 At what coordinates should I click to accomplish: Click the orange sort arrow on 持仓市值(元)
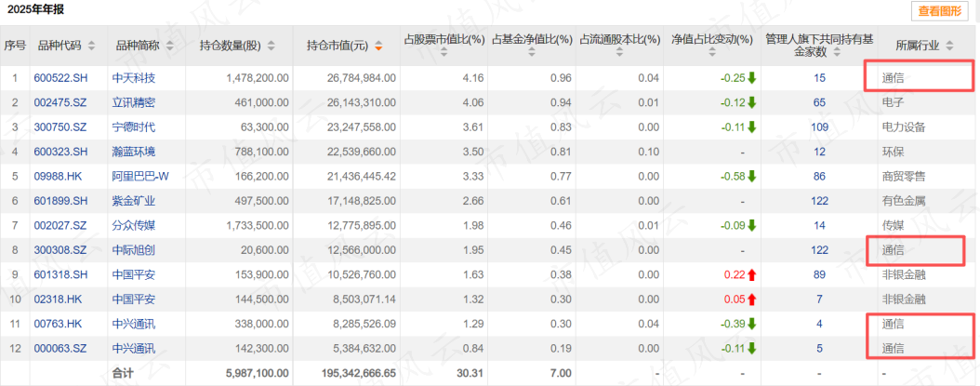click(x=378, y=46)
